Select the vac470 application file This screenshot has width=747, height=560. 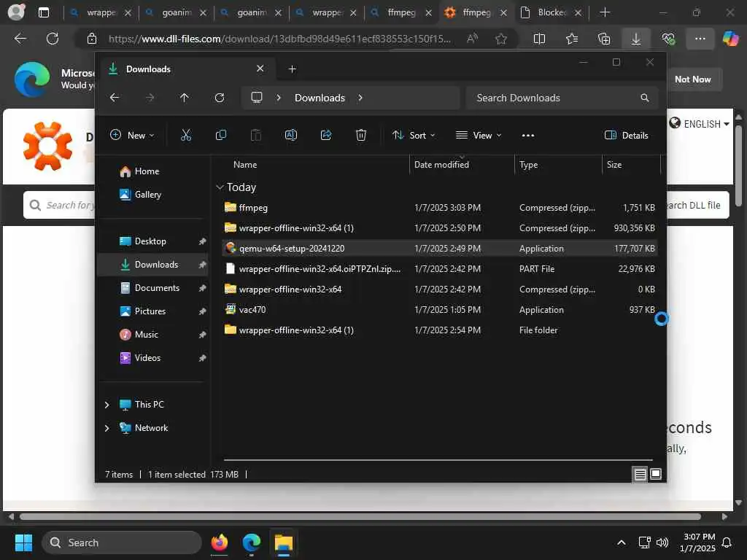tap(440, 310)
